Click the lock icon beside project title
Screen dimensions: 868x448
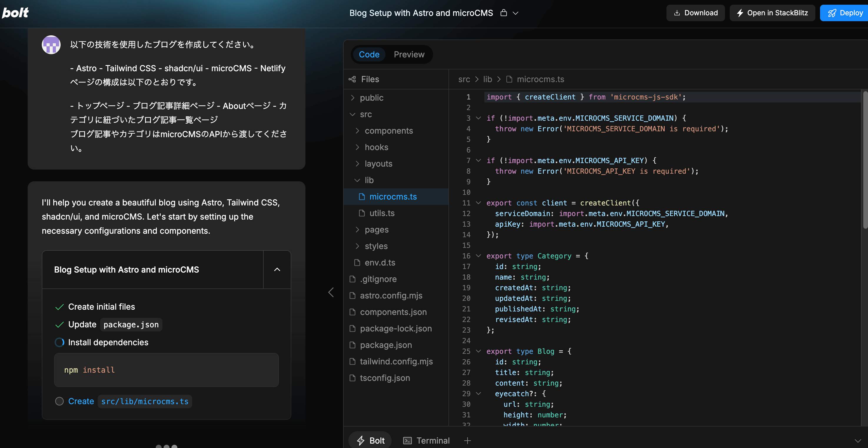point(503,13)
